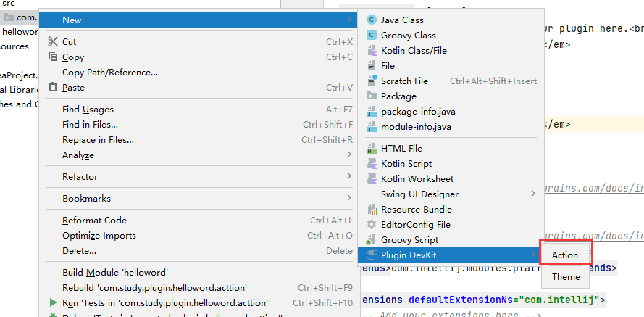
Task: Click the Groovy Script icon
Action: (372, 239)
